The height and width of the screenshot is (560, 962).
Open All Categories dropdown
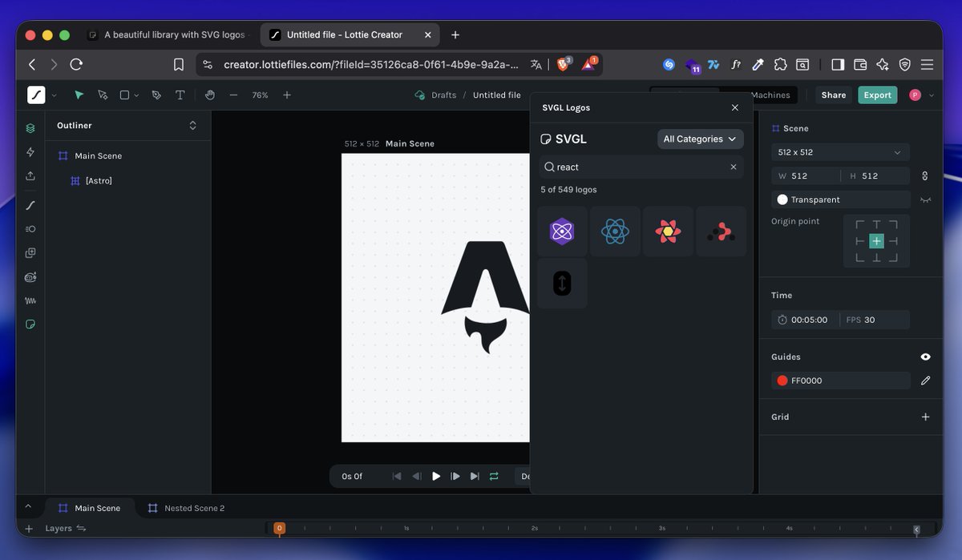click(700, 139)
